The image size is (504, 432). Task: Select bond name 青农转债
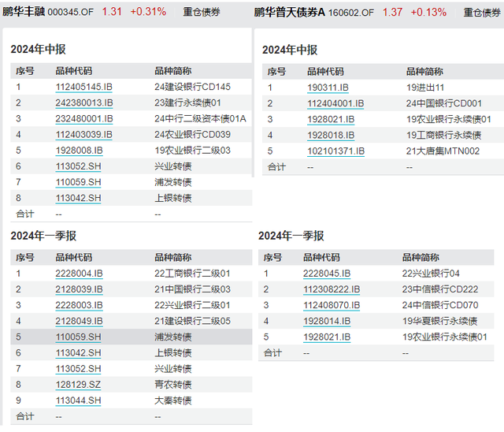173,385
